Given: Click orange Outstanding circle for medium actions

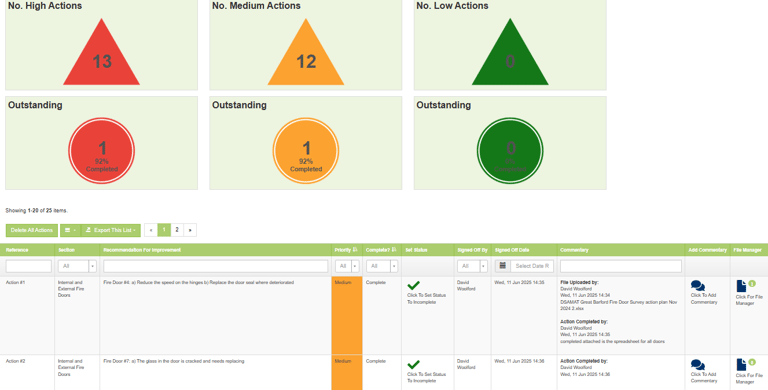Looking at the screenshot, I should [x=306, y=151].
